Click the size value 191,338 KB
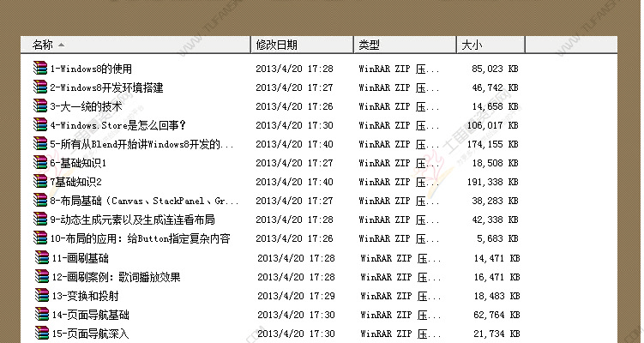The image size is (644, 343). (x=492, y=182)
